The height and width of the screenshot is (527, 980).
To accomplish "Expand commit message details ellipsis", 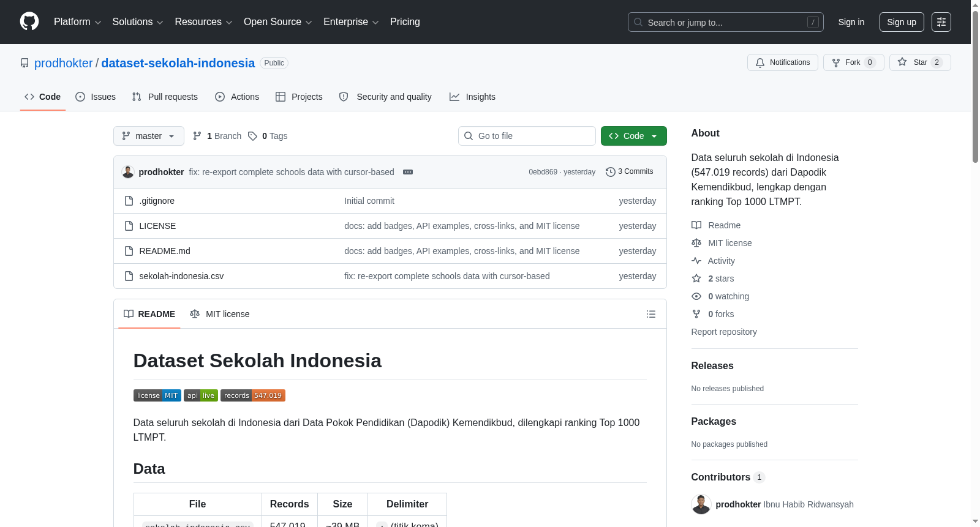I will (x=408, y=172).
